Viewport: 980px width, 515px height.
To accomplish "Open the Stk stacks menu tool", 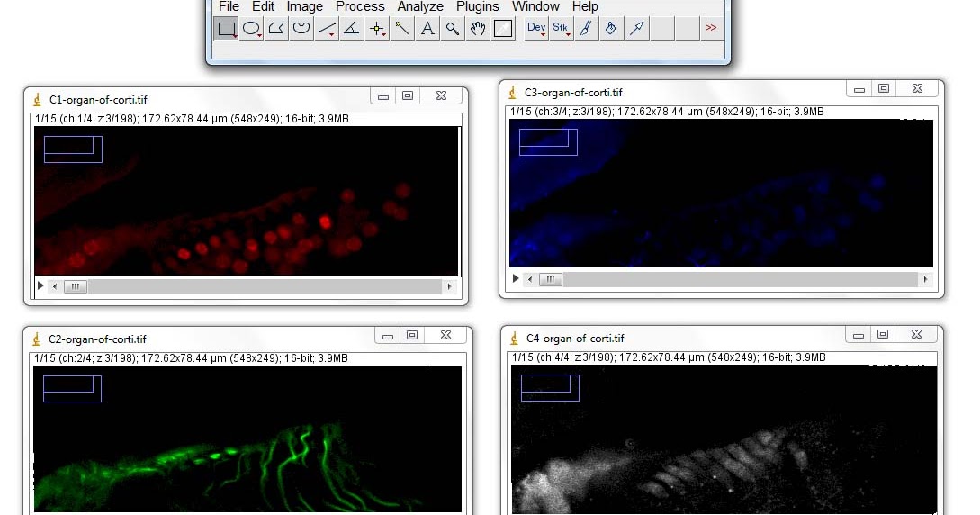I will (x=561, y=28).
